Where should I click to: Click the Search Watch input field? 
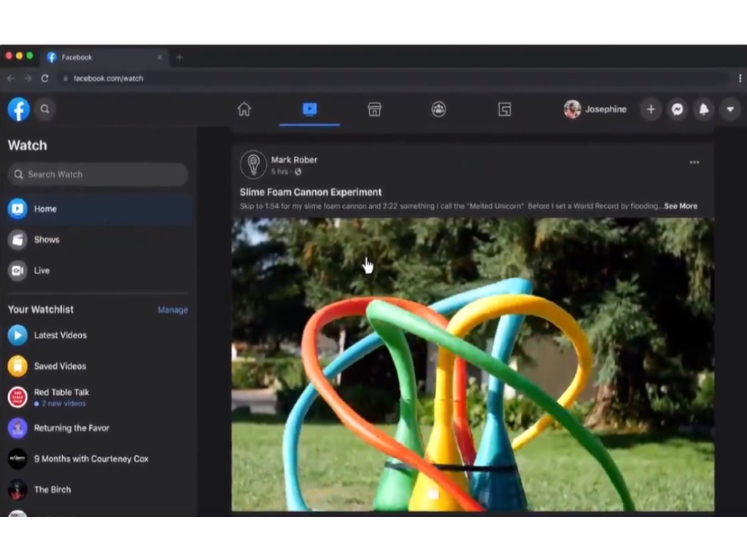[98, 174]
